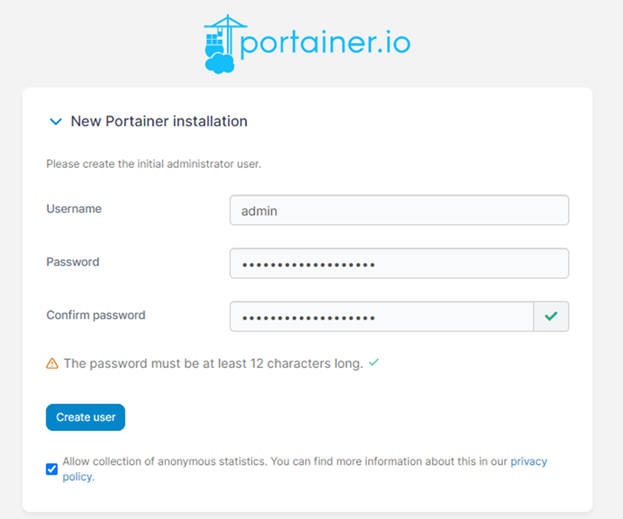This screenshot has height=519, width=623.
Task: Click into the Password input field
Action: (x=399, y=263)
